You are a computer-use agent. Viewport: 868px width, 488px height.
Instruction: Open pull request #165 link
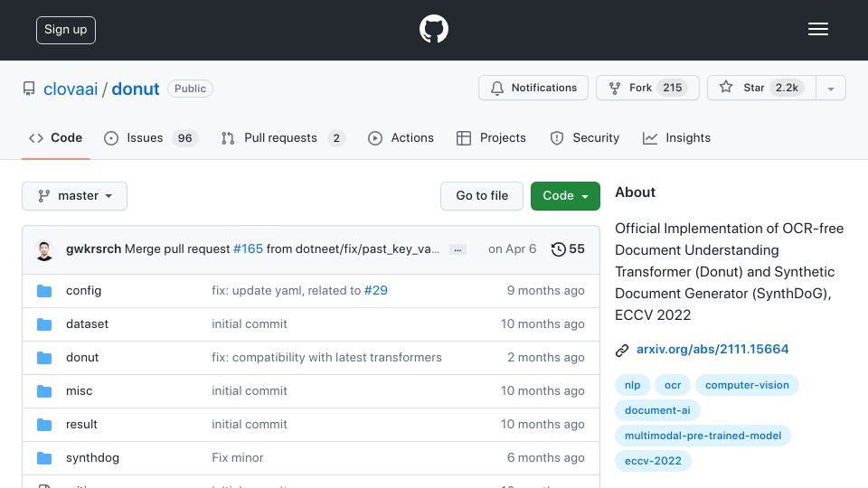[248, 249]
